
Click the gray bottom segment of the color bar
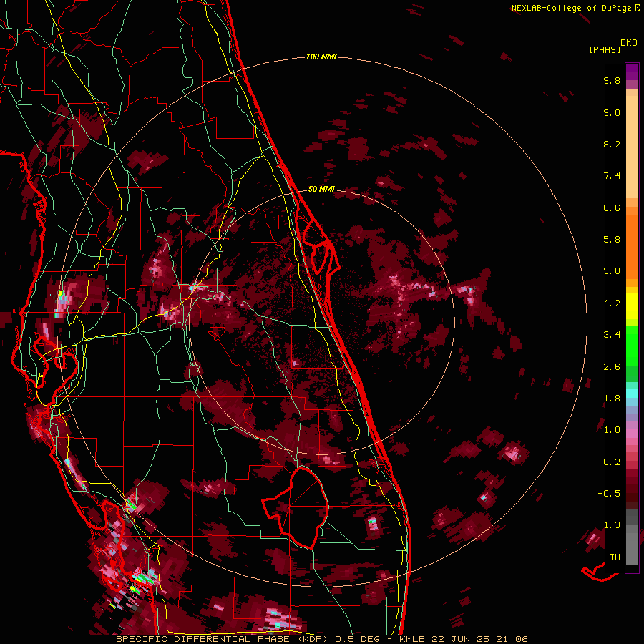pos(632,545)
